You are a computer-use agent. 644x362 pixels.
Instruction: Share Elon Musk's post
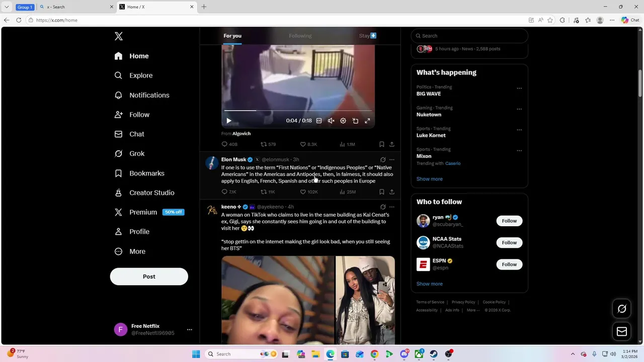(392, 192)
